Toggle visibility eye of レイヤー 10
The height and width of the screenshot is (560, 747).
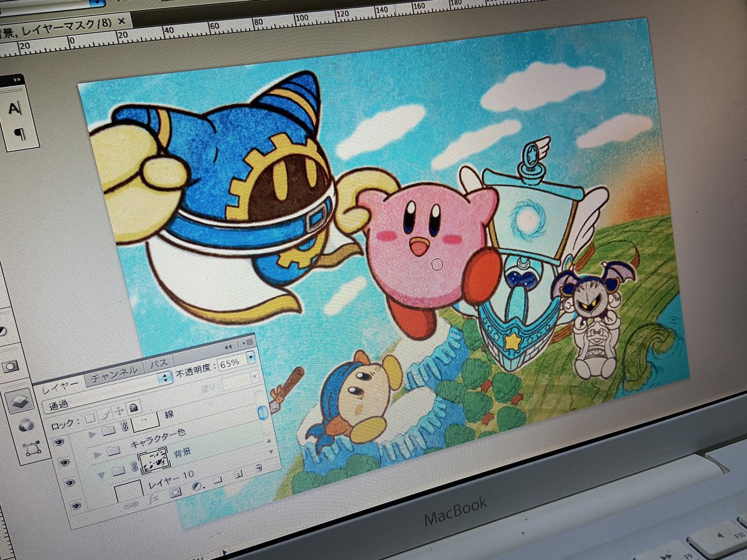(76, 506)
